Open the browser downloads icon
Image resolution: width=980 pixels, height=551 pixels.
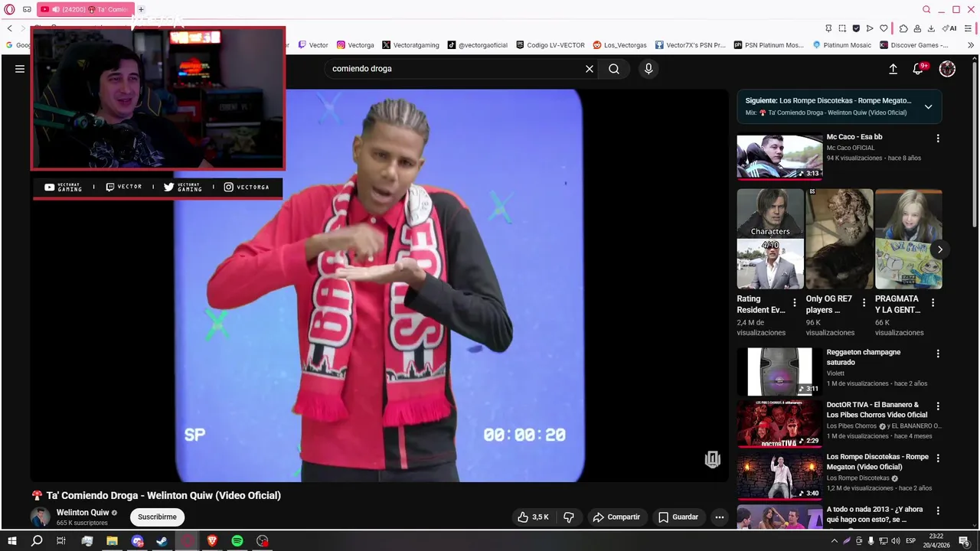pyautogui.click(x=931, y=28)
